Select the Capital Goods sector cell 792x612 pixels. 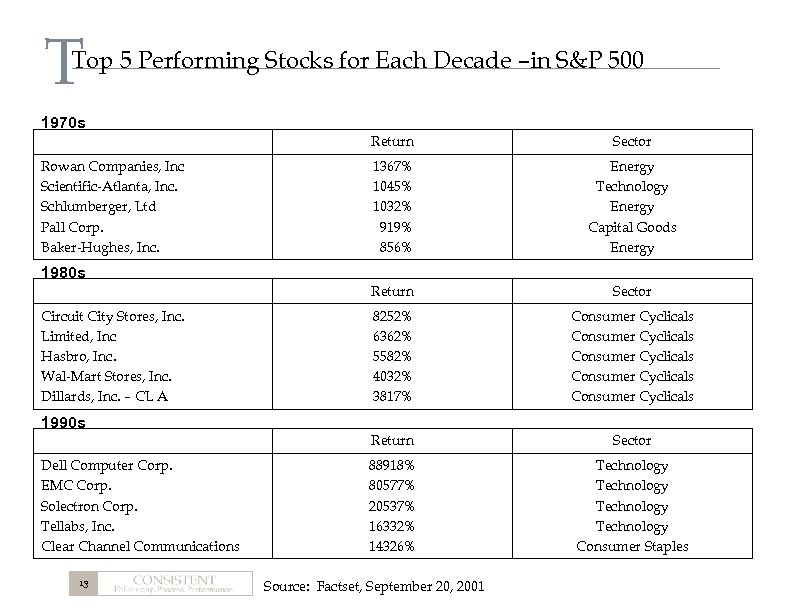(632, 227)
